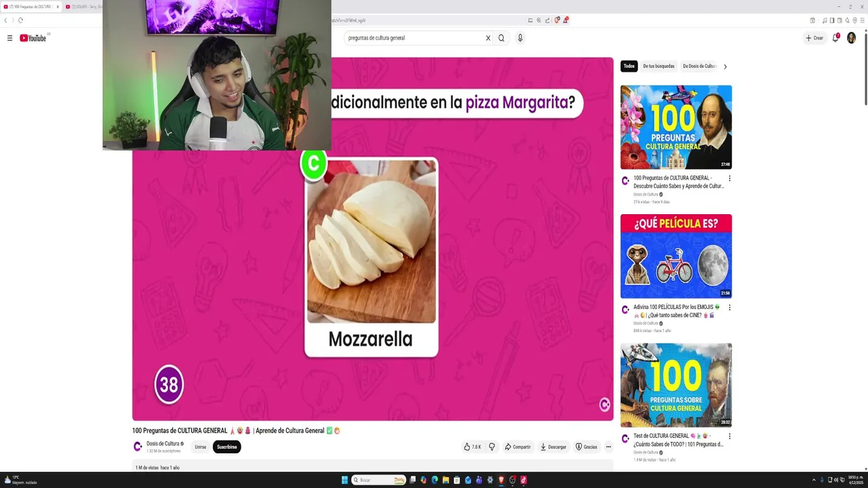The width and height of the screenshot is (868, 488).
Task: Switch to the first browser tab
Action: [x=31, y=6]
